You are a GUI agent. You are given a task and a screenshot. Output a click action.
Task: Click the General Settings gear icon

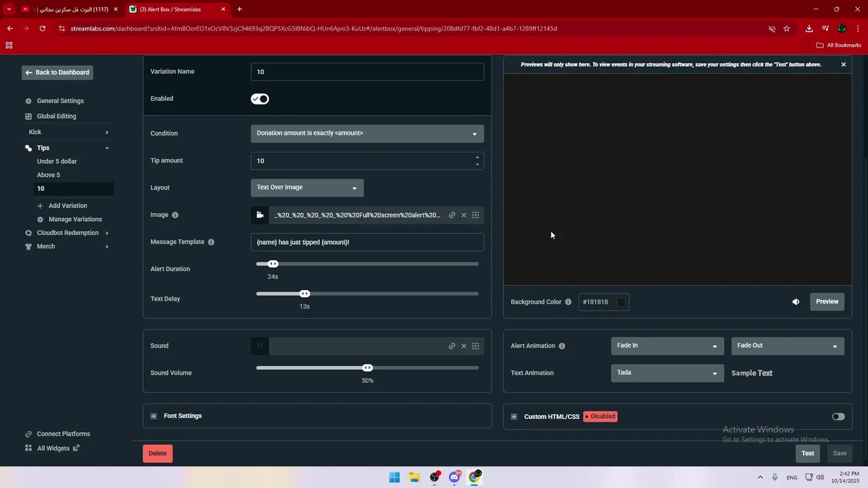pos(28,101)
